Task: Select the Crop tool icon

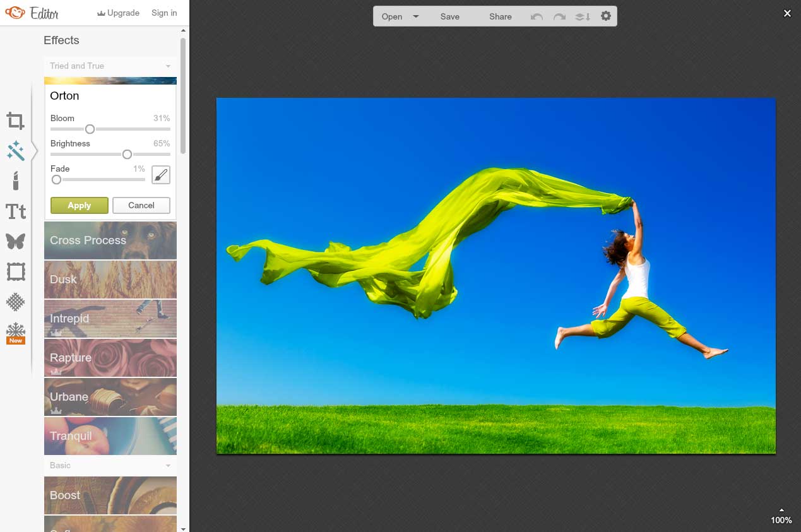Action: (x=16, y=121)
